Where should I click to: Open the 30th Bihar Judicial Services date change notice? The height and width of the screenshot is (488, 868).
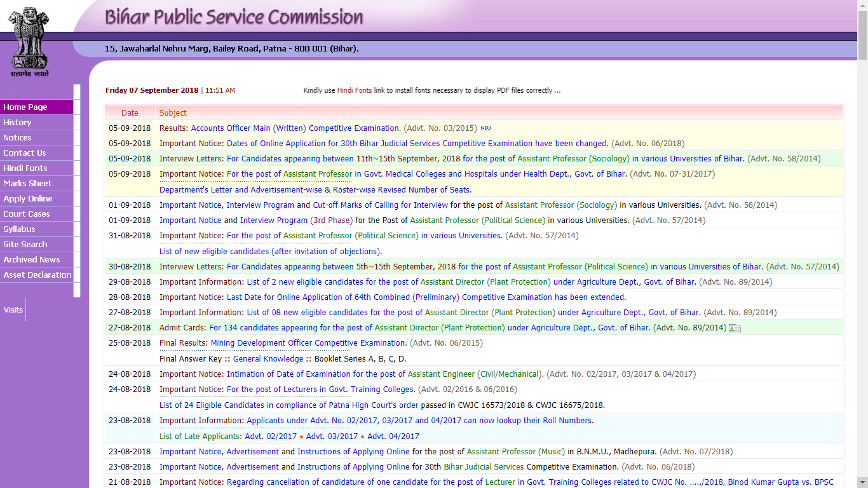coord(417,144)
